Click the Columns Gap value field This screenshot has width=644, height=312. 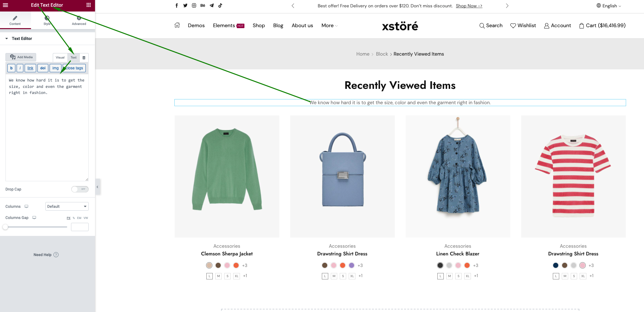[80, 227]
